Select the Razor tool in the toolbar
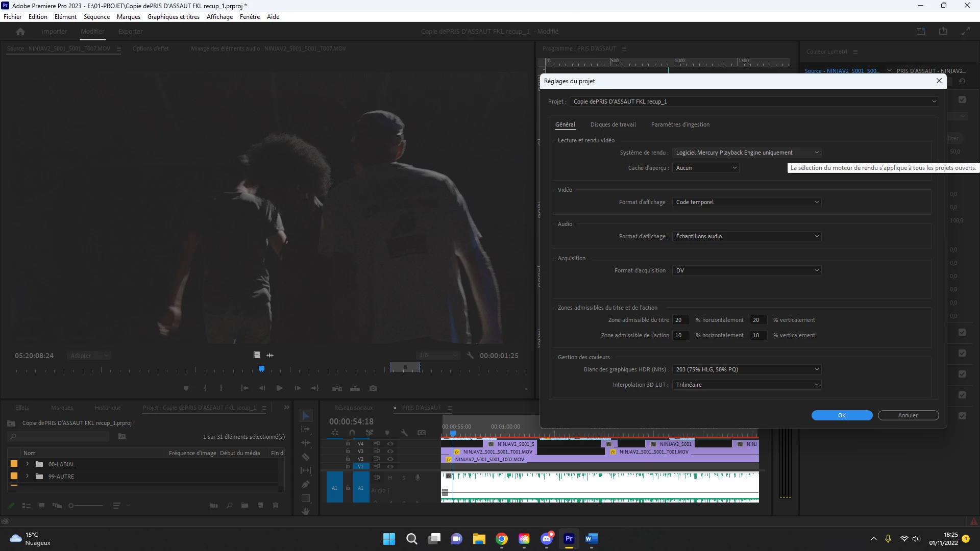Viewport: 980px width, 551px height. pos(306,457)
